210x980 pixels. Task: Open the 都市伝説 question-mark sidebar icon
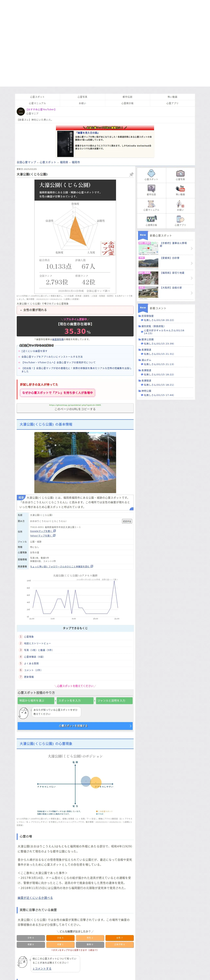151,188
